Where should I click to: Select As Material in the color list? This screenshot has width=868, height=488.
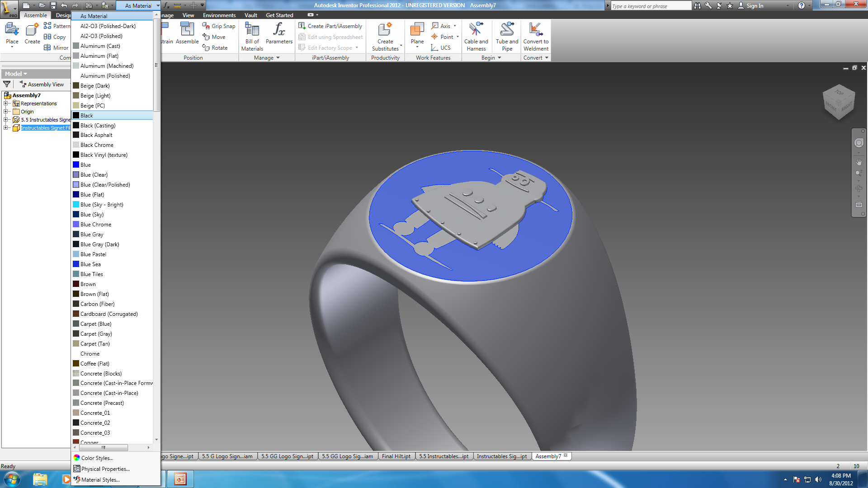tap(112, 16)
